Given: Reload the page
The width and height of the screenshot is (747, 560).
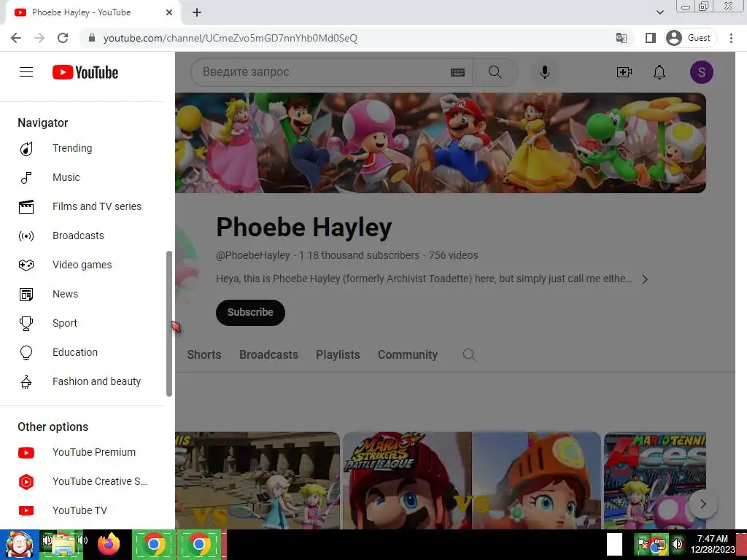Looking at the screenshot, I should click(x=63, y=38).
